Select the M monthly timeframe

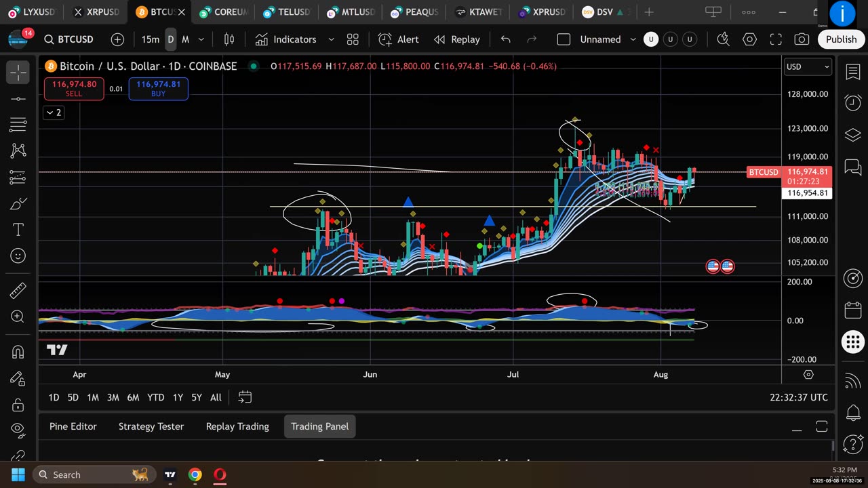(185, 39)
